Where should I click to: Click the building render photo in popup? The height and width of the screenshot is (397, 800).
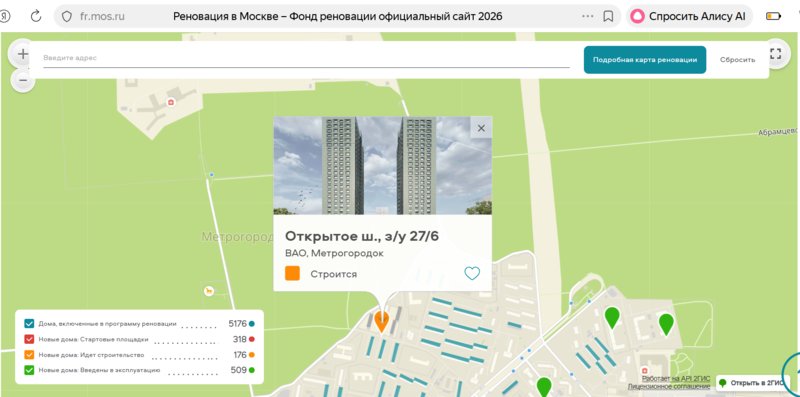[383, 165]
